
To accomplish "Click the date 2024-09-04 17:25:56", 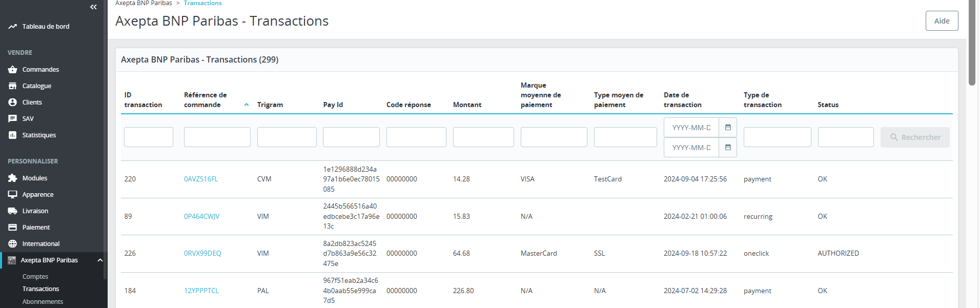I will click(695, 179).
